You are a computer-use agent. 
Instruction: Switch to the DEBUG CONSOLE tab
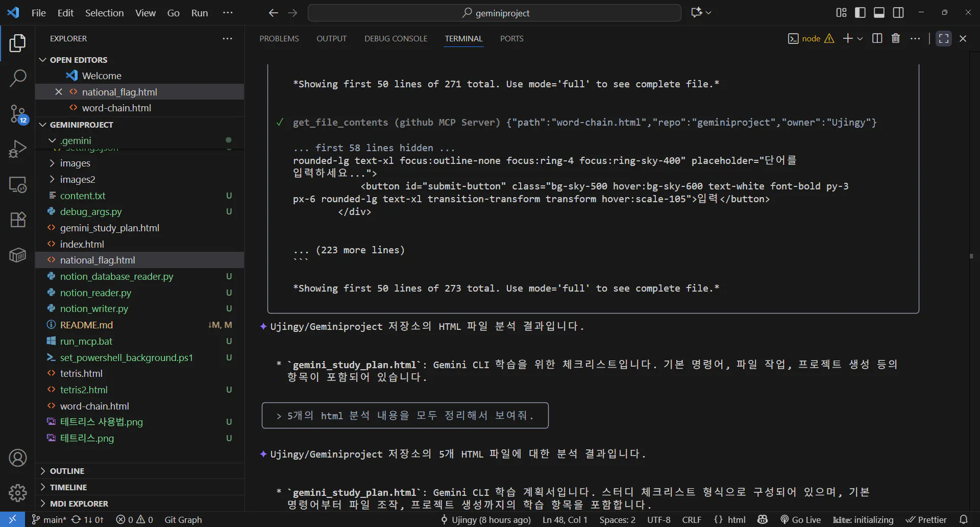click(x=396, y=38)
